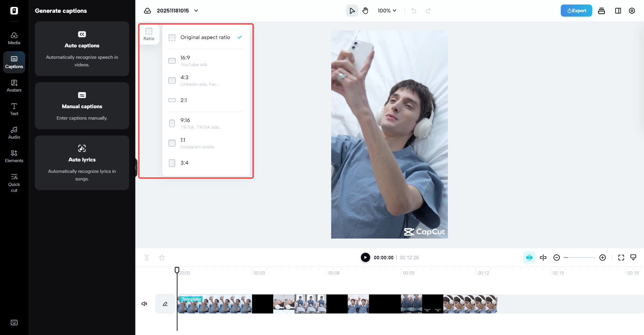Click total duration 00:12:26 text
Image resolution: width=644 pixels, height=335 pixels.
click(409, 258)
